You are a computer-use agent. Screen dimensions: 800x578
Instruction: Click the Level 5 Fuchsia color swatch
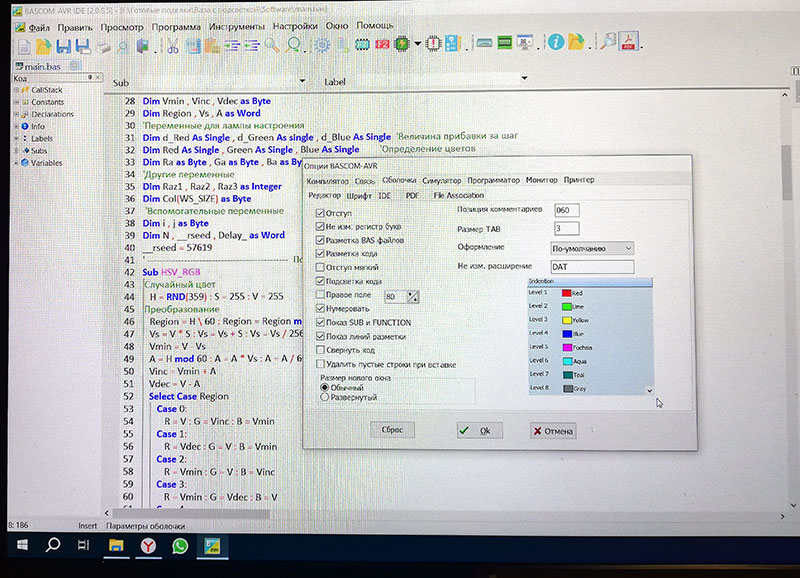tap(567, 347)
